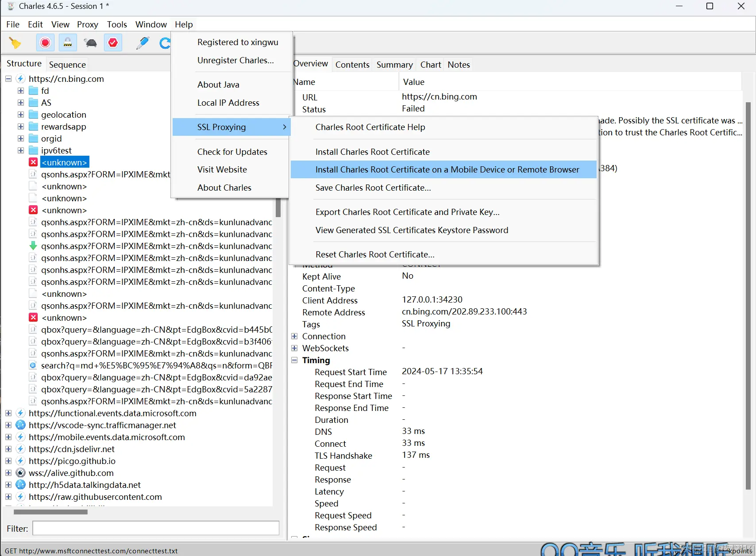756x556 pixels.
Task: Switch to the Structure tab
Action: point(24,64)
